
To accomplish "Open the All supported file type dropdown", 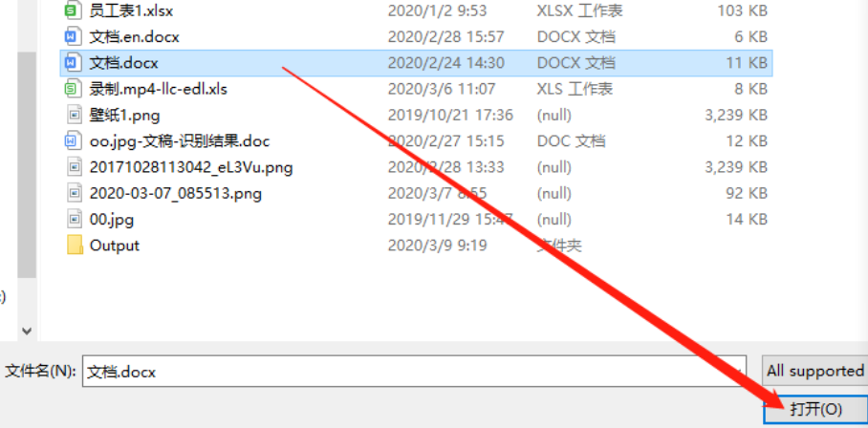I will [x=814, y=371].
